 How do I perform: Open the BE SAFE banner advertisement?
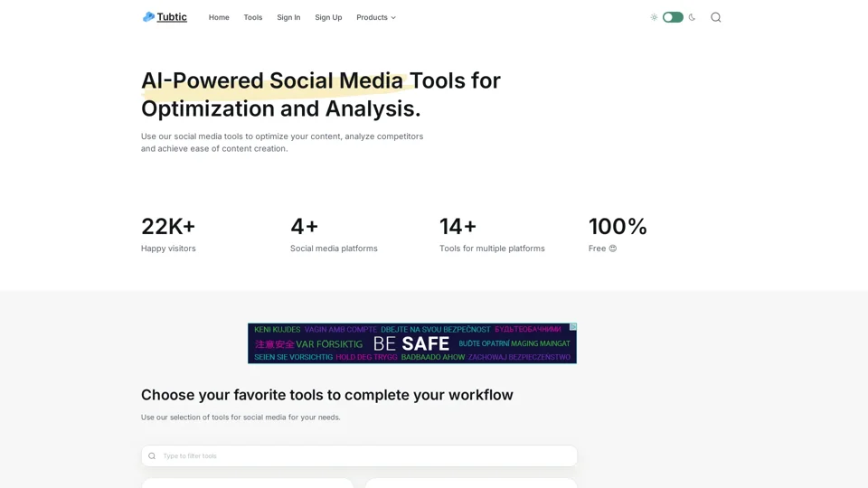coord(412,343)
